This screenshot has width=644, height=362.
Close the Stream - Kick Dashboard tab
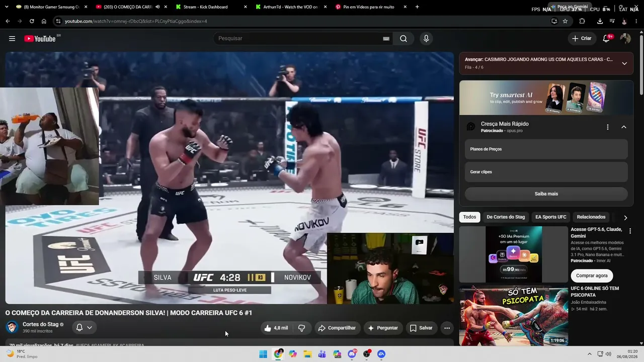(x=245, y=7)
